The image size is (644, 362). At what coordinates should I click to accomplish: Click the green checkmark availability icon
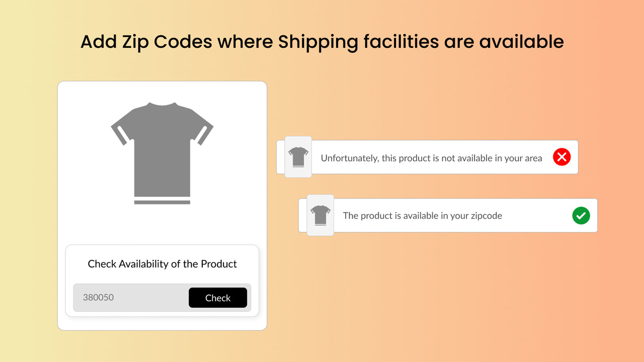tap(581, 215)
